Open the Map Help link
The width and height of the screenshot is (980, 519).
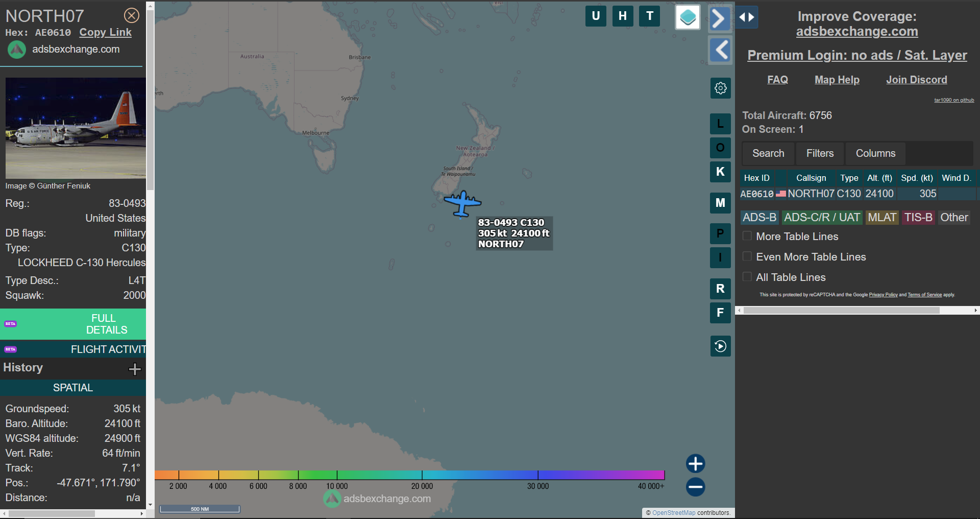click(837, 80)
